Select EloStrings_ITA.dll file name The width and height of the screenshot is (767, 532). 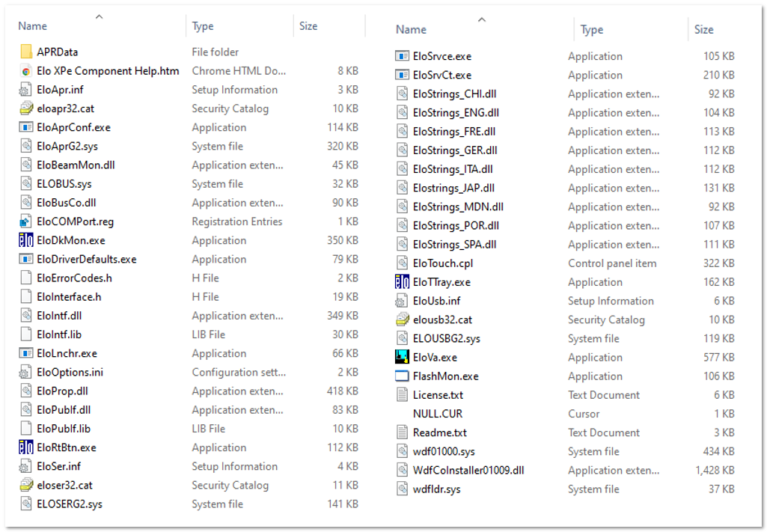(453, 169)
